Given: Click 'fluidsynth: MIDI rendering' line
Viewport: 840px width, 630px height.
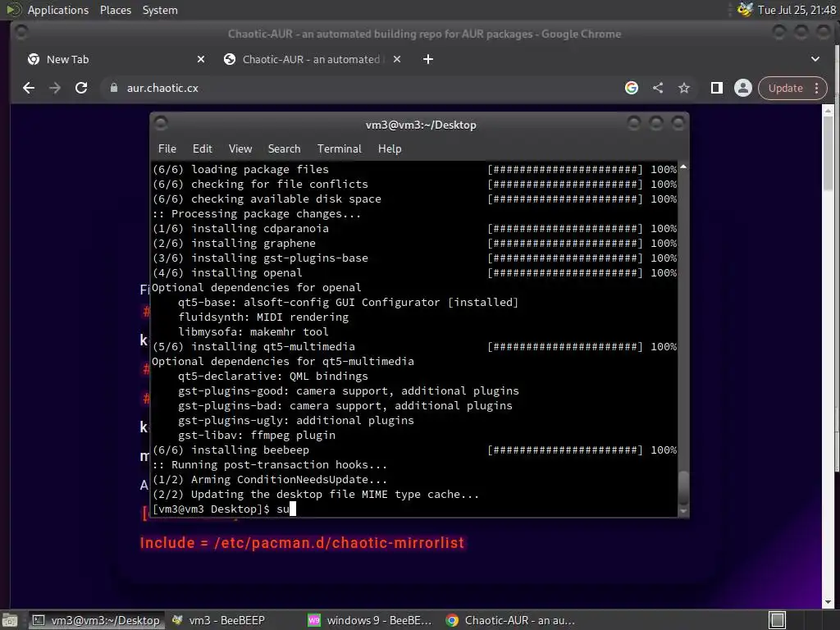Looking at the screenshot, I should click(x=263, y=317).
